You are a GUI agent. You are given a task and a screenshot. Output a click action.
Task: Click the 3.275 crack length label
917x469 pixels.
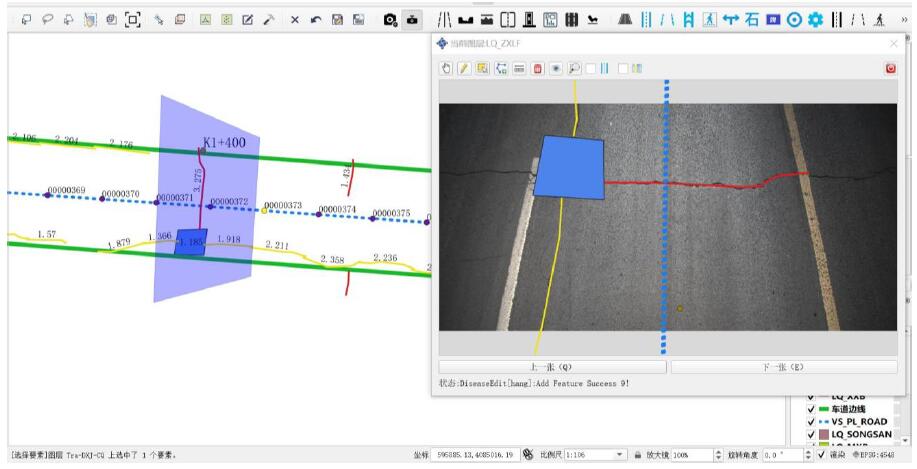(x=197, y=180)
